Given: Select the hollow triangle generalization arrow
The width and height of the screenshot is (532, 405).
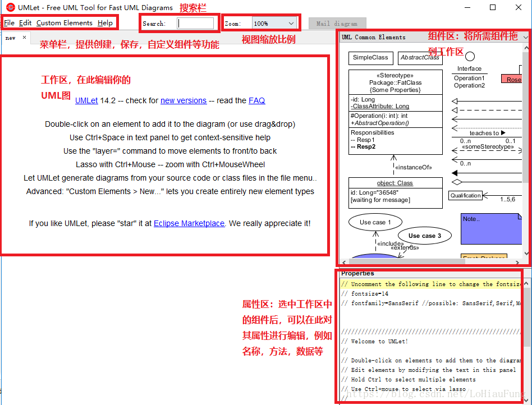Looking at the screenshot, I should pyautogui.click(x=487, y=101).
